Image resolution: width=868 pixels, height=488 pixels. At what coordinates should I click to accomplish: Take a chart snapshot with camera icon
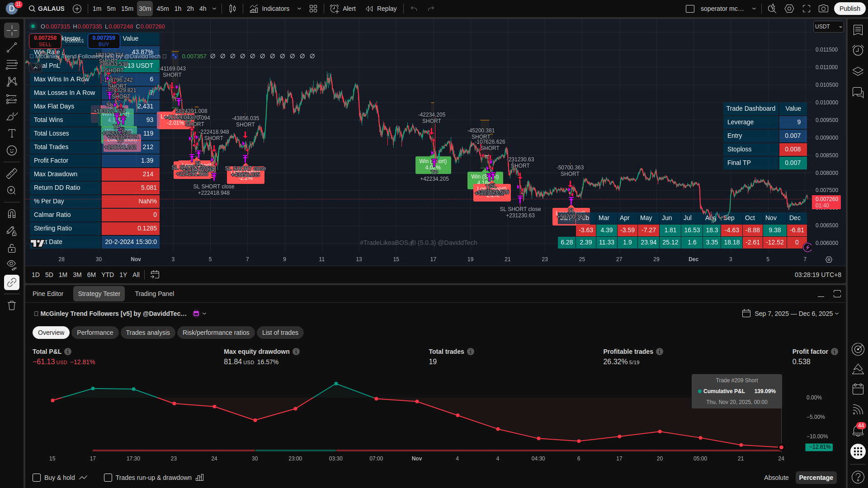[823, 9]
